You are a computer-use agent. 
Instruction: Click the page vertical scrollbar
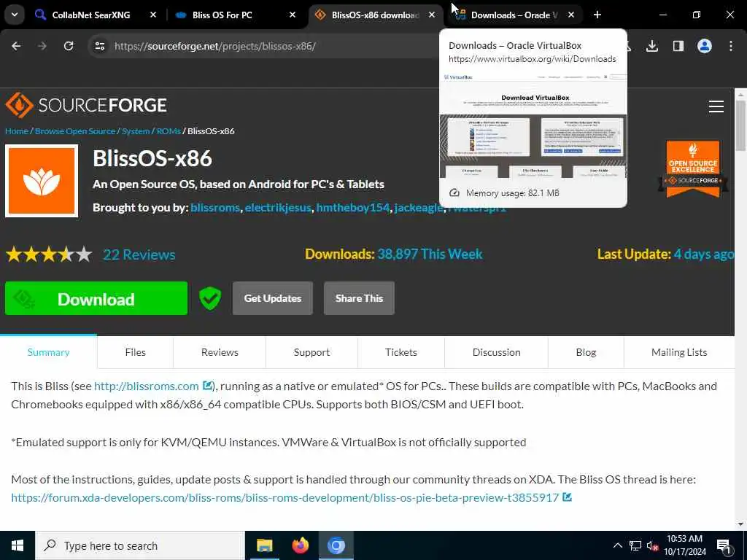740,127
